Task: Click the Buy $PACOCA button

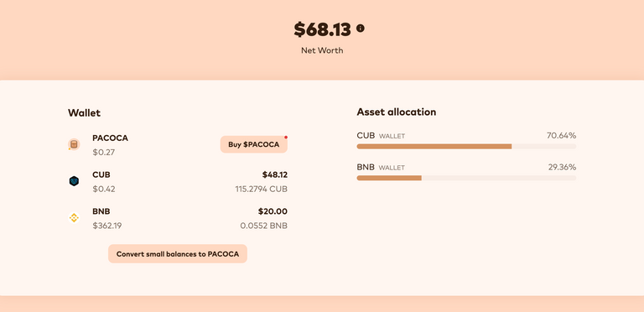Action: tap(254, 144)
